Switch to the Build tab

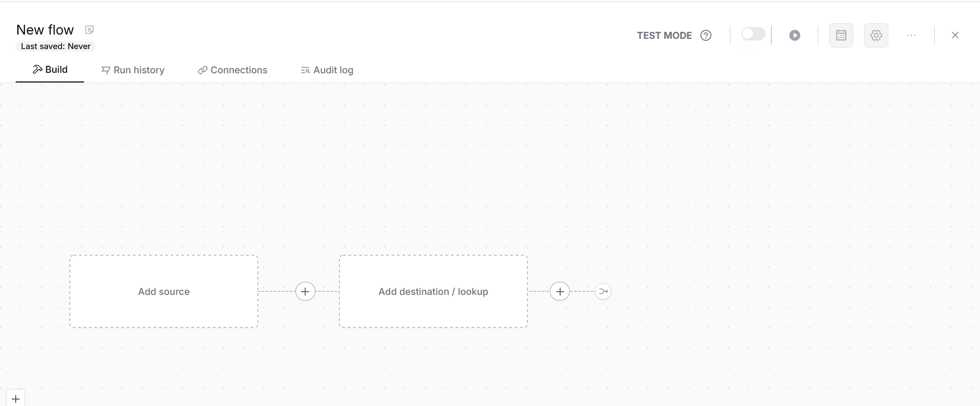pyautogui.click(x=50, y=70)
